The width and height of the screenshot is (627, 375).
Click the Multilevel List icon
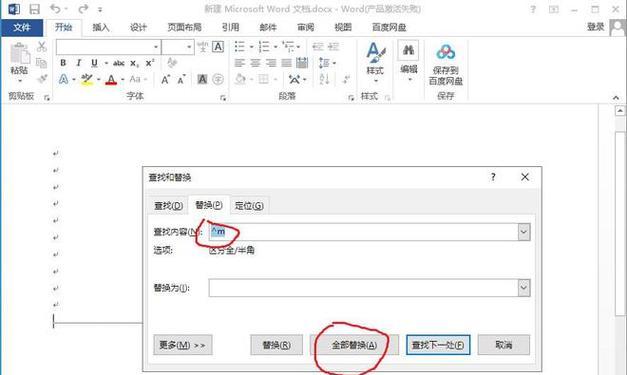[x=288, y=46]
